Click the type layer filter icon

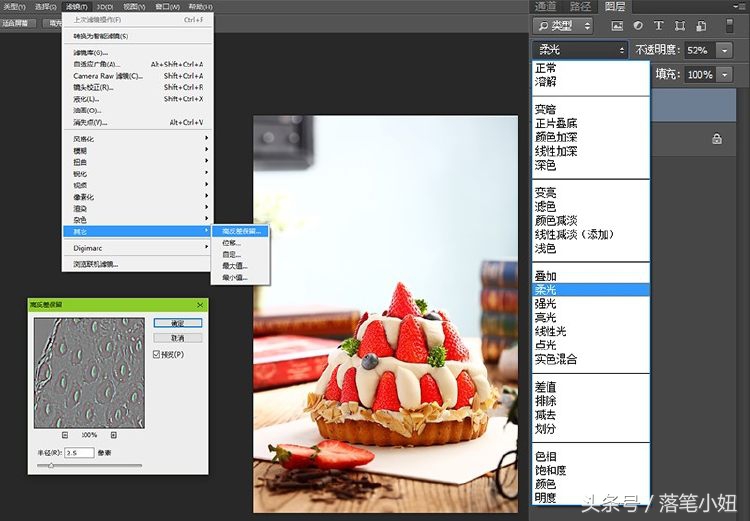click(658, 26)
